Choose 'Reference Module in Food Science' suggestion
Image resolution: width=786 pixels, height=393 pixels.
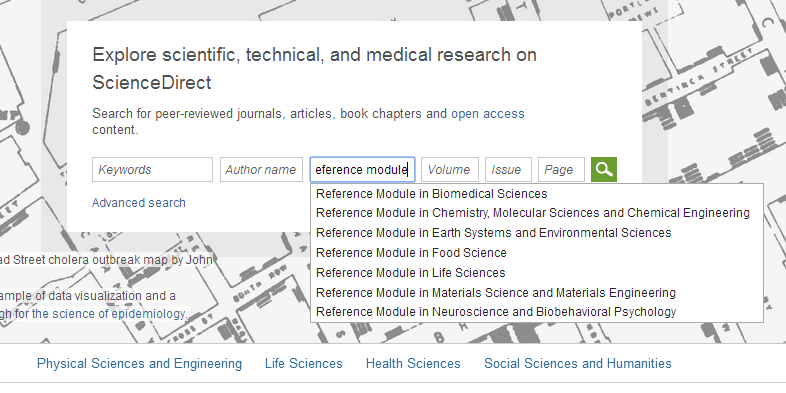pos(537,253)
